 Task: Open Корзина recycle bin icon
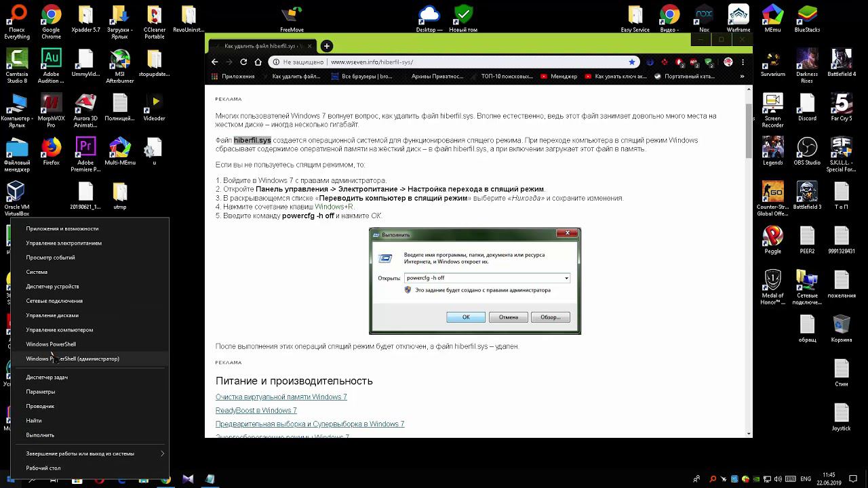click(842, 329)
